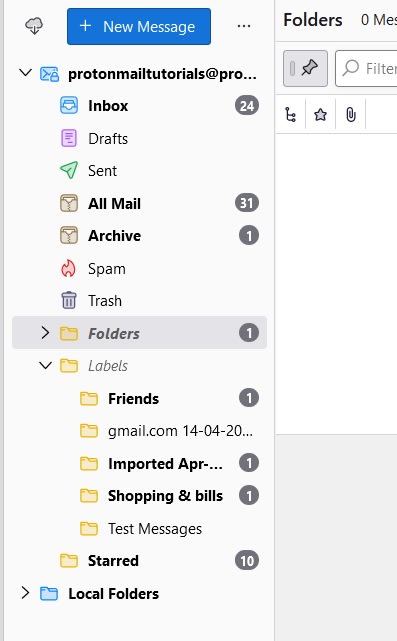Click the Trash can icon
The height and width of the screenshot is (641, 397).
tap(69, 300)
